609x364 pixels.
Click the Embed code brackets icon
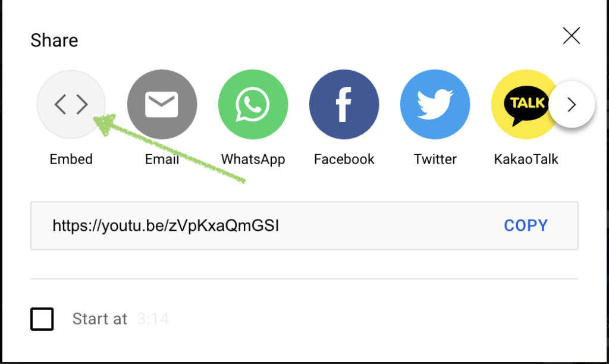71,104
